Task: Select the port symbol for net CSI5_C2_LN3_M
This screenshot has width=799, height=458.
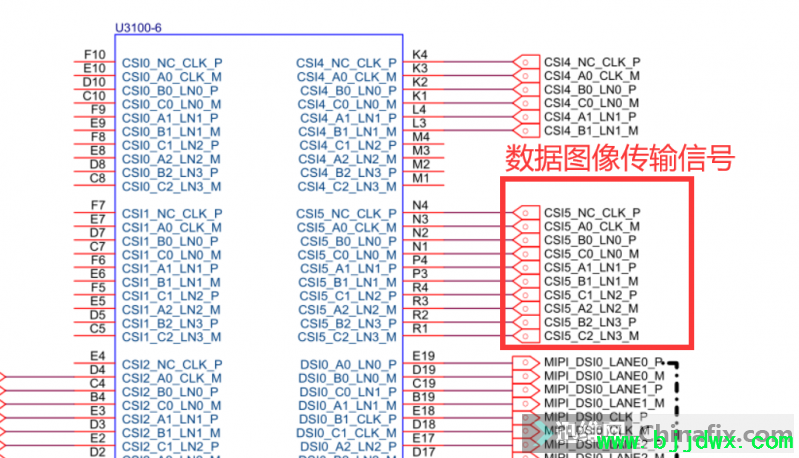Action: point(526,336)
